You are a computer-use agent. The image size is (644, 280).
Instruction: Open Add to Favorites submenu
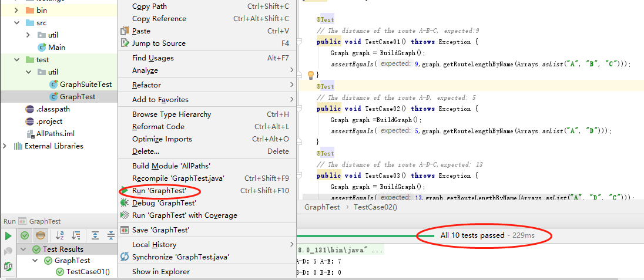(x=207, y=99)
